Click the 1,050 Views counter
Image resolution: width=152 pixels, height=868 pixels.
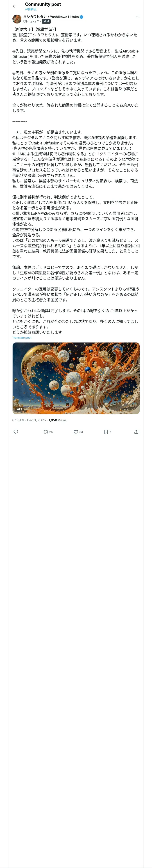point(57,420)
